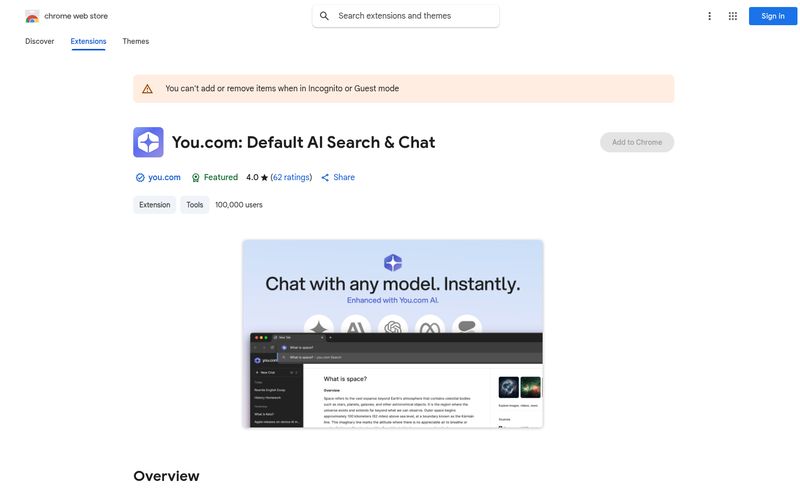This screenshot has width=800, height=496.
Task: Click the 'Featured' label text
Action: [221, 178]
